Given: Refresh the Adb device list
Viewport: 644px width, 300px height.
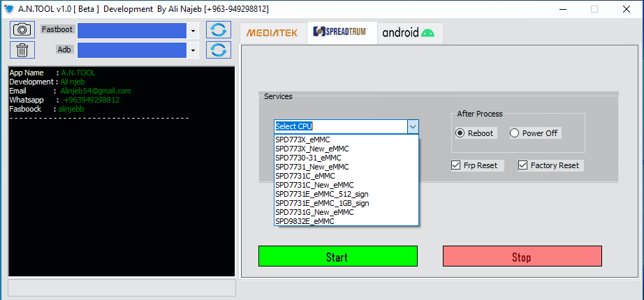Looking at the screenshot, I should coord(219,50).
